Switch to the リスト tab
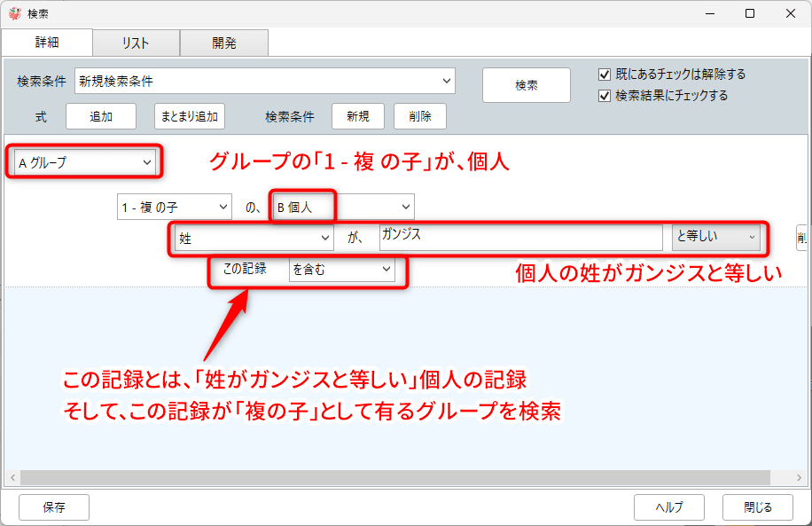812x526 pixels. 136,43
